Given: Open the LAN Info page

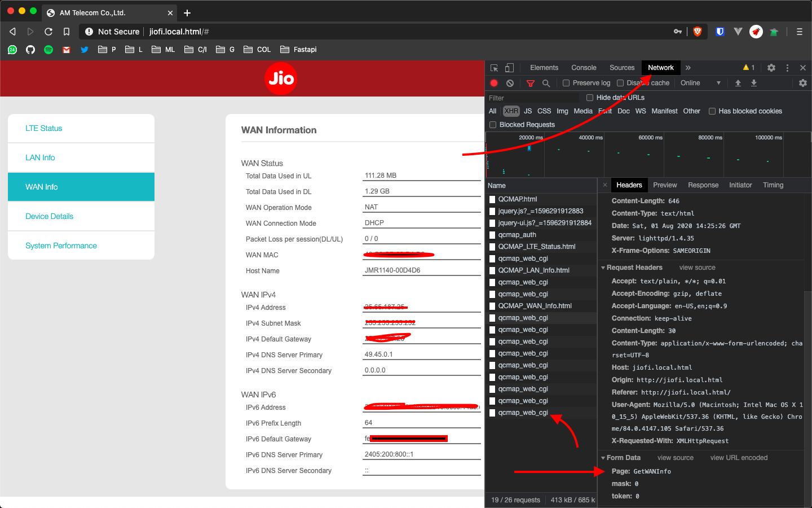Looking at the screenshot, I should [81, 157].
